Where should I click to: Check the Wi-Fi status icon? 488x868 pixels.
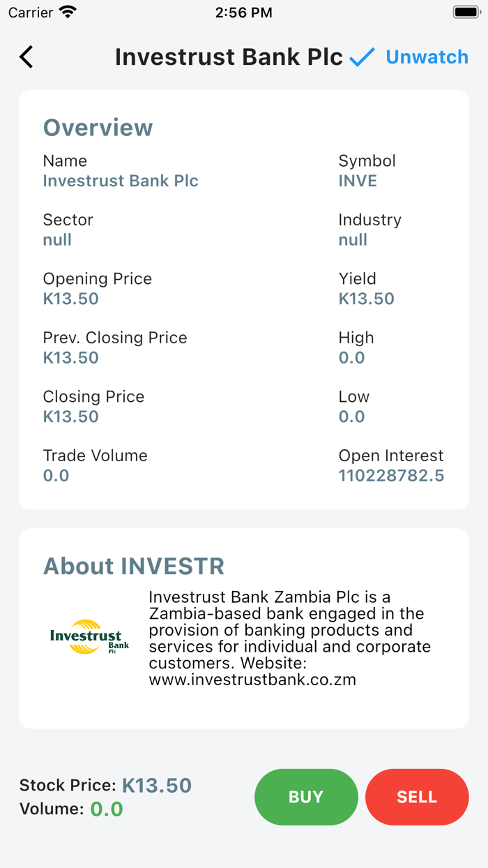[68, 13]
